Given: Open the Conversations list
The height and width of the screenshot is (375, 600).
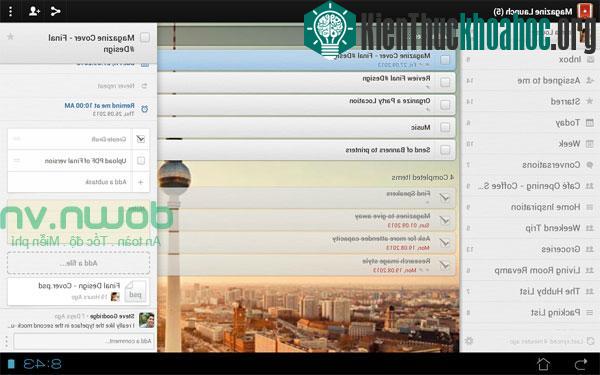Looking at the screenshot, I should click(530, 165).
